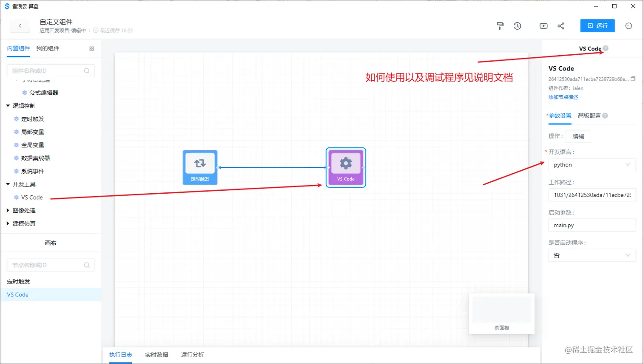Click search icon in node name field
The height and width of the screenshot is (364, 643).
[x=87, y=265]
